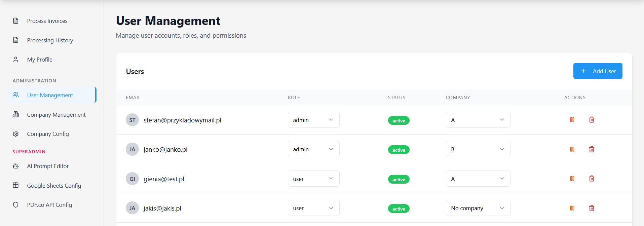Click the trash icon in gienia@test.pl row
This screenshot has height=226, width=644.
click(592, 179)
